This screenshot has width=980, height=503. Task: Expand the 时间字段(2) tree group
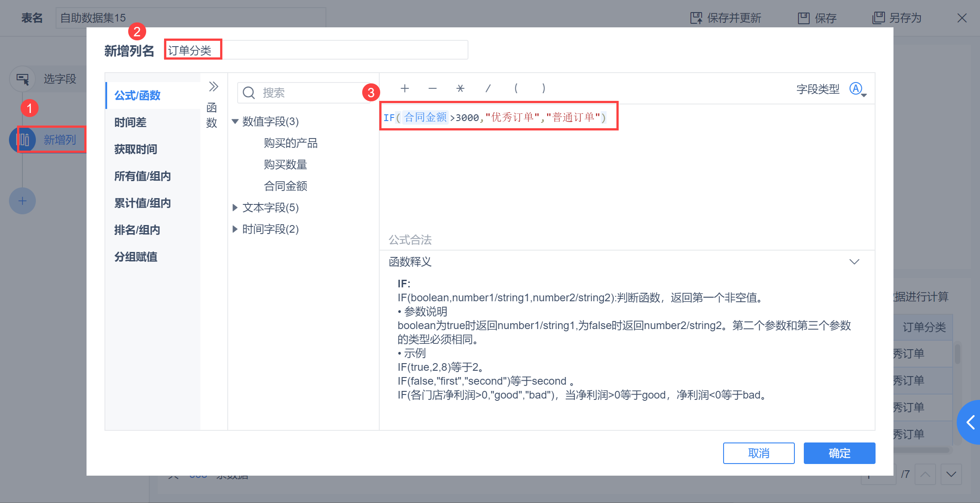[235, 229]
